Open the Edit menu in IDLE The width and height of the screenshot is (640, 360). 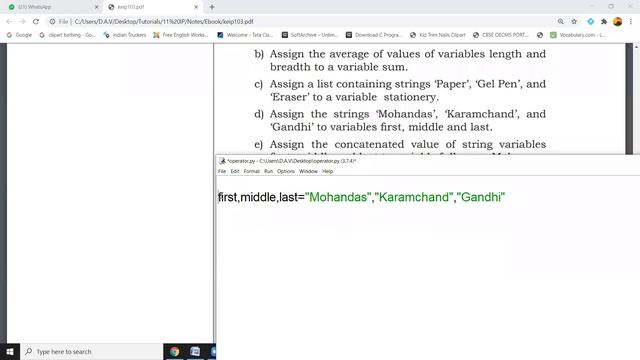point(235,171)
